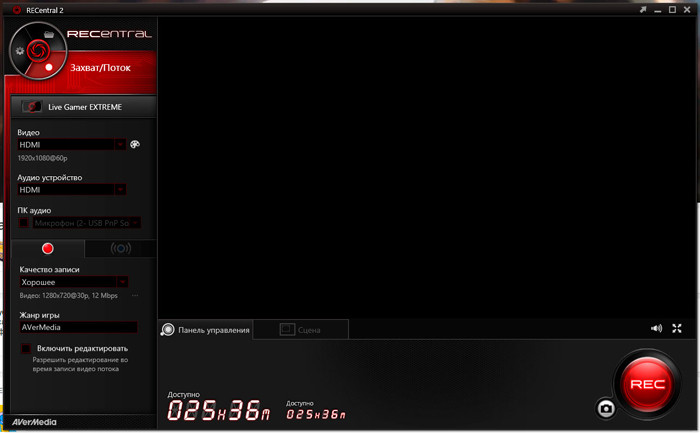
Task: Tick the Включить редактировать checkbox
Action: (26, 348)
